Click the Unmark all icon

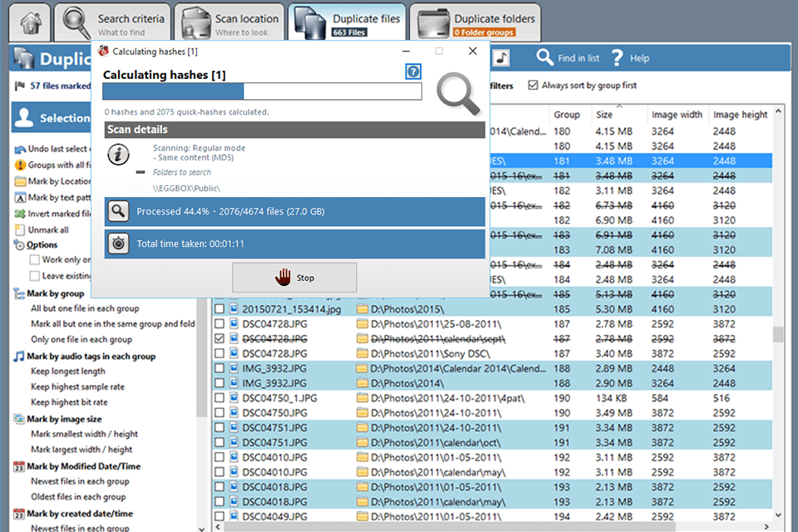click(20, 229)
